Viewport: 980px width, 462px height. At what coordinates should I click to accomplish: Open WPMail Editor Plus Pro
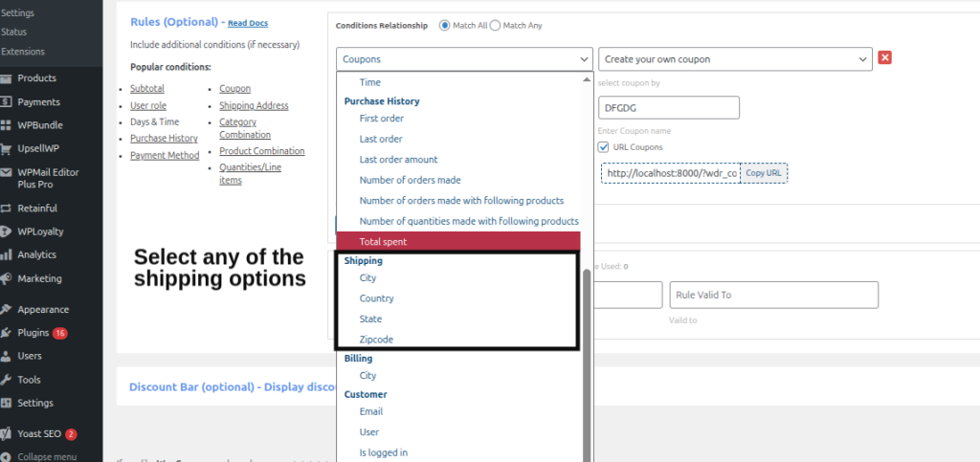[48, 178]
